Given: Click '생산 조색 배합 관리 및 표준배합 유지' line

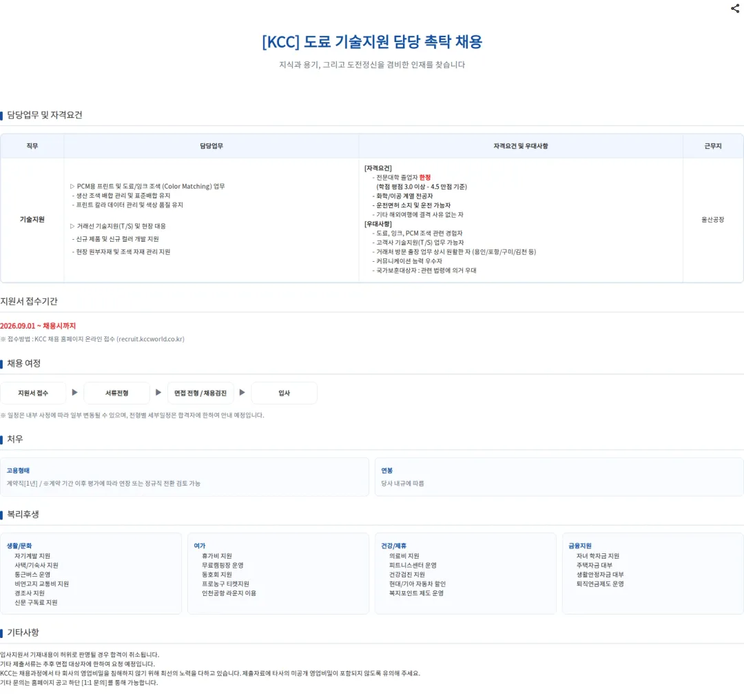Looking at the screenshot, I should coord(121,196).
